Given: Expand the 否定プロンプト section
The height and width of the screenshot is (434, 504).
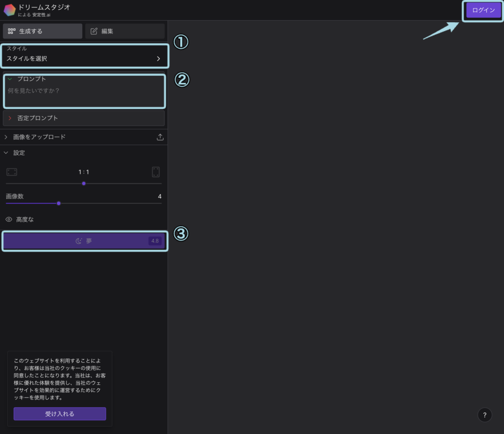Looking at the screenshot, I should point(10,118).
